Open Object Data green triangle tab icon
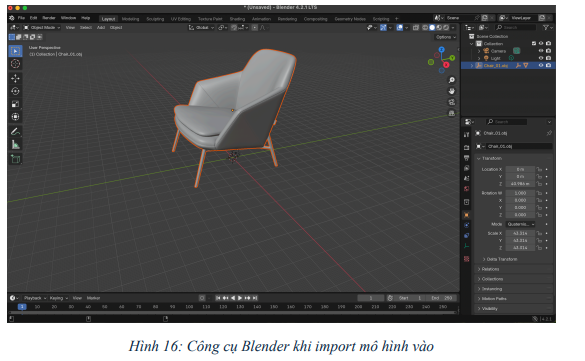This screenshot has height=361, width=585. pyautogui.click(x=466, y=246)
